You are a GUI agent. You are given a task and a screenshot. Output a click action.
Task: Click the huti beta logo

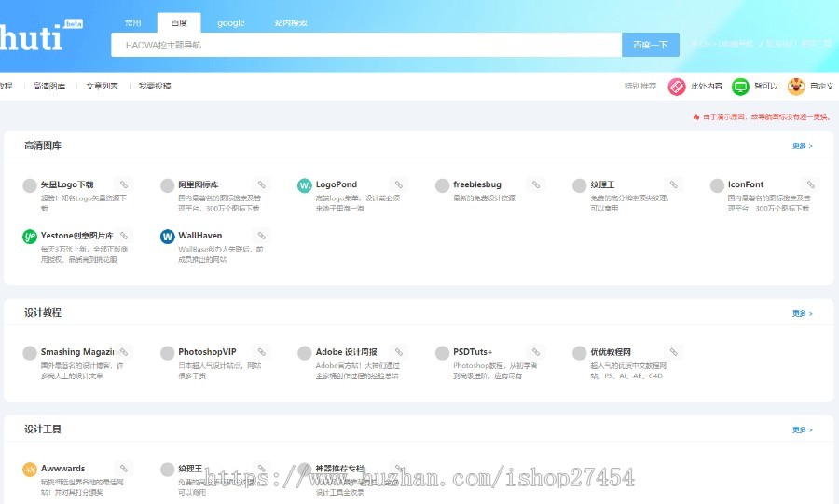click(41, 36)
